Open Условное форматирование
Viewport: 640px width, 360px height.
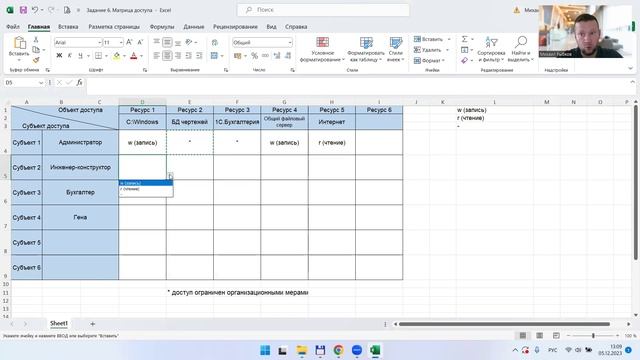pyautogui.click(x=322, y=49)
